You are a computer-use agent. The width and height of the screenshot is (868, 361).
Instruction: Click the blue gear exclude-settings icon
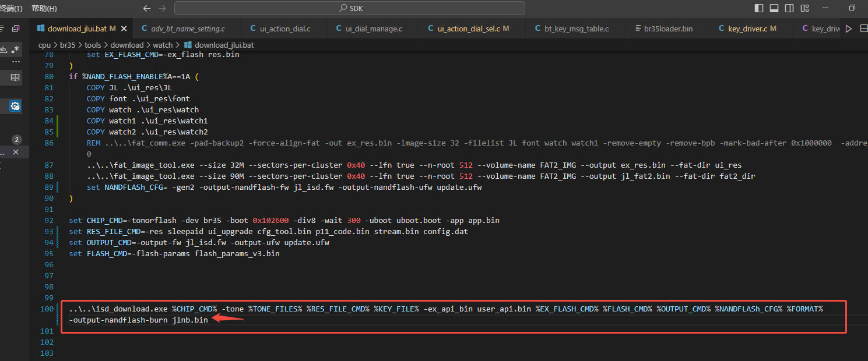15,106
